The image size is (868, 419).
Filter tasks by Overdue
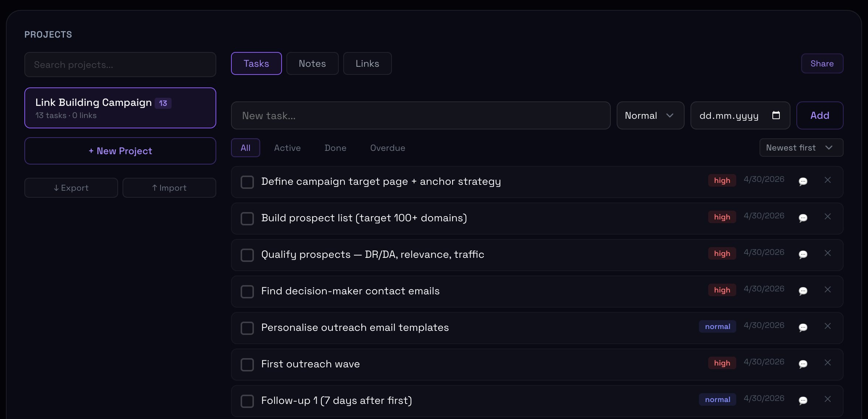coord(387,148)
